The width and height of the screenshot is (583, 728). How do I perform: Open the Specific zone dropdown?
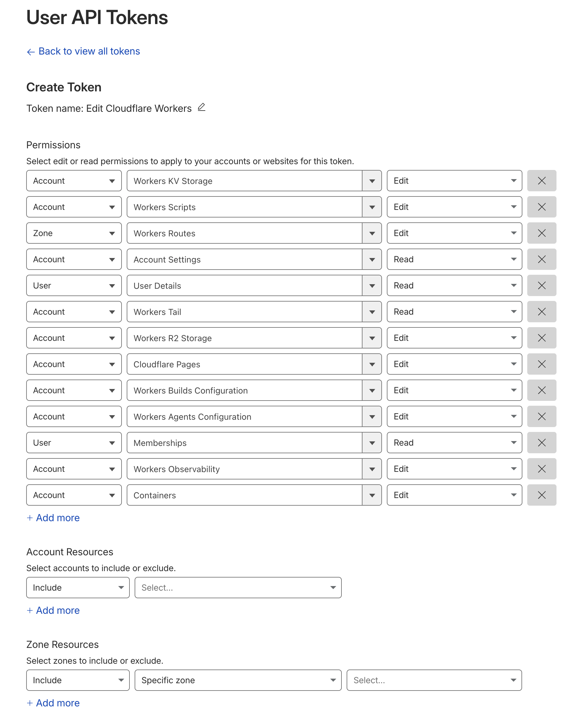click(x=238, y=680)
